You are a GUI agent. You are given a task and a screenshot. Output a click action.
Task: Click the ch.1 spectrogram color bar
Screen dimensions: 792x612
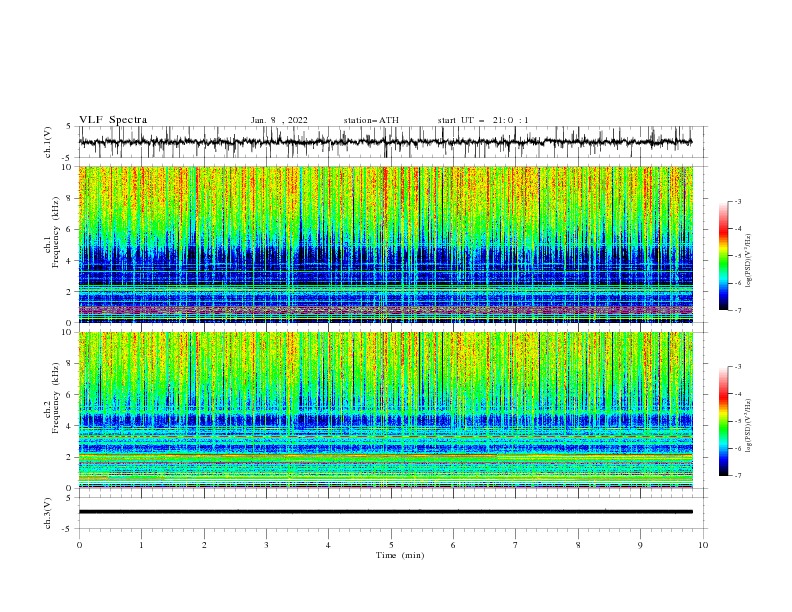(x=723, y=256)
